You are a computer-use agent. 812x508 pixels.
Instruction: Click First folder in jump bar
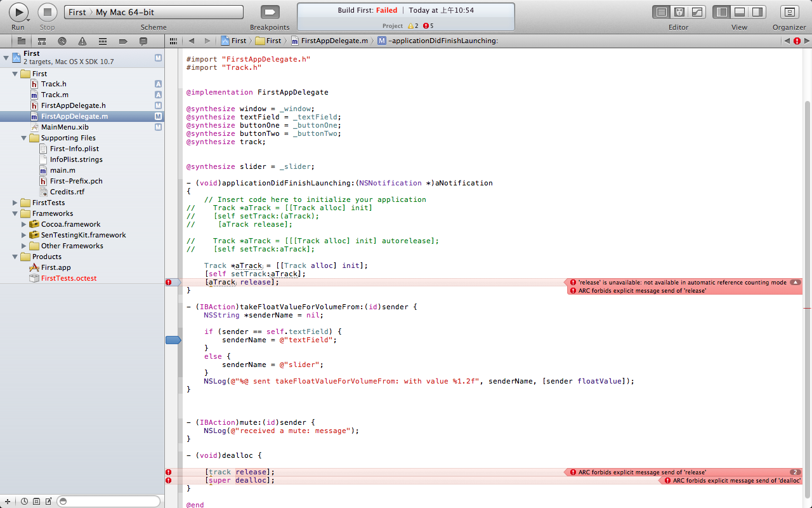click(268, 41)
